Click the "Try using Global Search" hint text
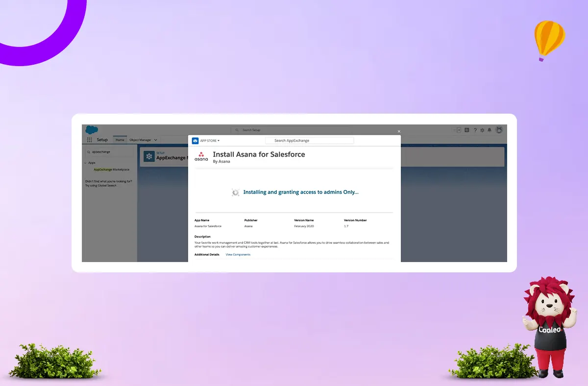Viewport: 588px width, 386px height. [101, 186]
